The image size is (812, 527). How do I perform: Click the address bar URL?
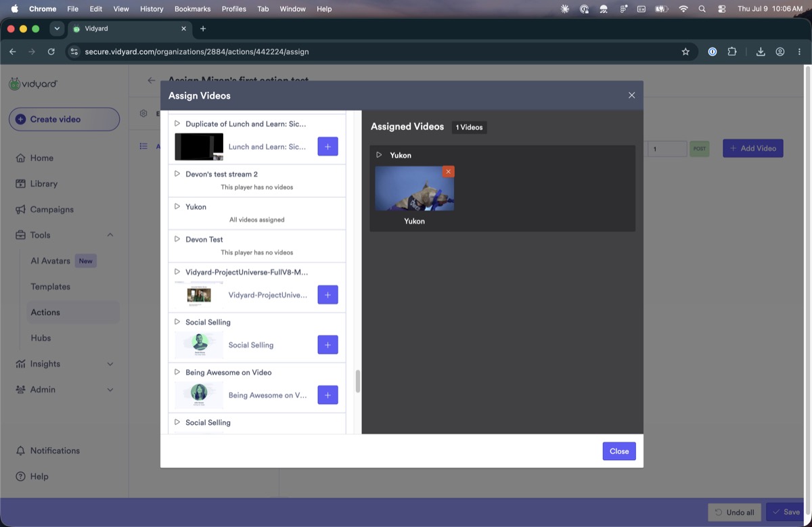(x=197, y=51)
